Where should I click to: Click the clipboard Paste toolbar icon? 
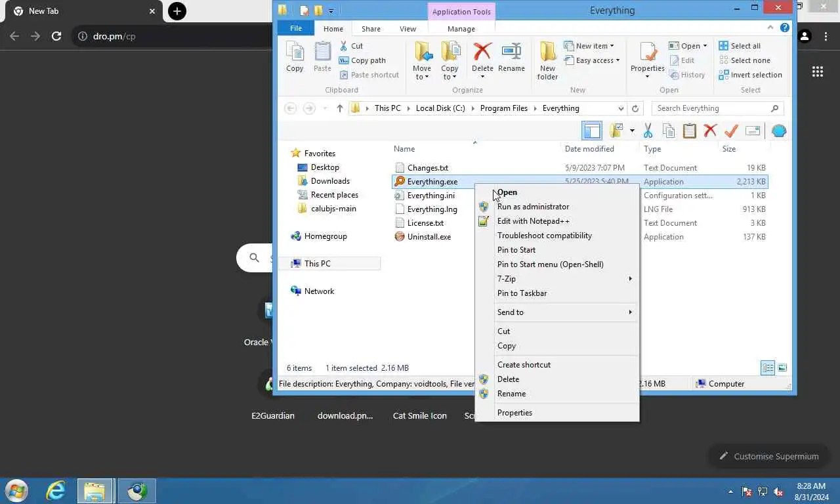click(x=689, y=131)
